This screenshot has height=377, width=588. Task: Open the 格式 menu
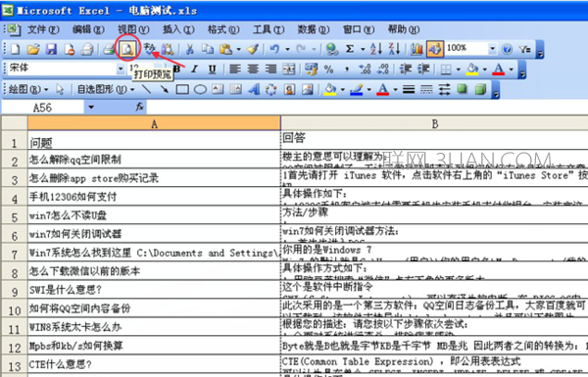point(223,29)
